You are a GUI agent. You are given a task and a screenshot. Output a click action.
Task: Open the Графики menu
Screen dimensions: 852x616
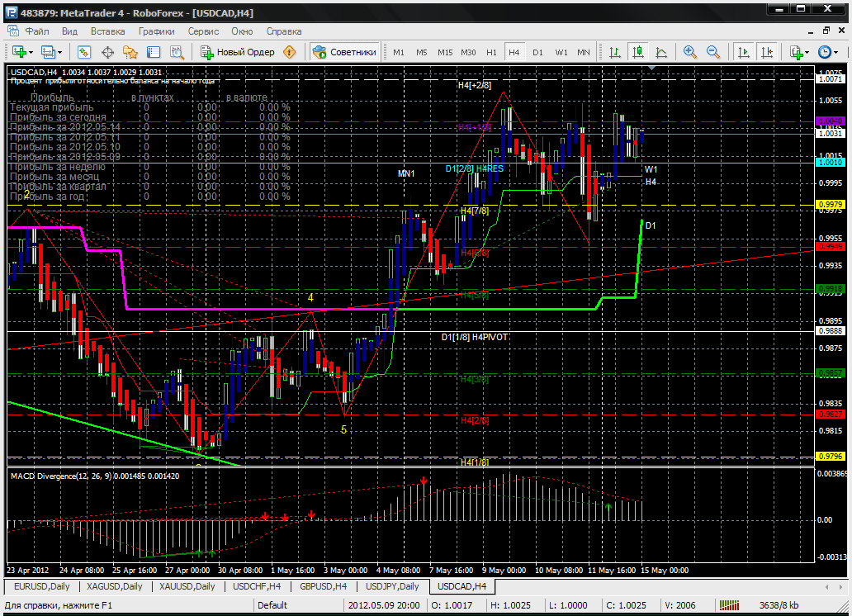point(157,31)
